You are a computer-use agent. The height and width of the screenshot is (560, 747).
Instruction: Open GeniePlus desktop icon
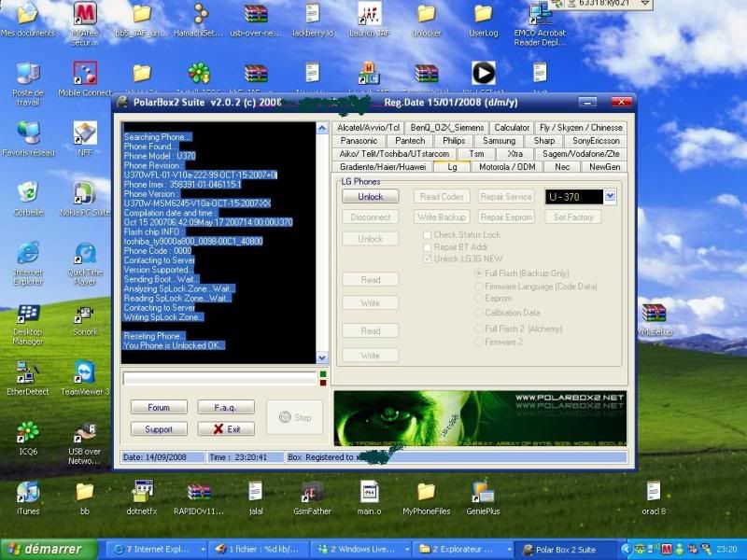pos(483,497)
